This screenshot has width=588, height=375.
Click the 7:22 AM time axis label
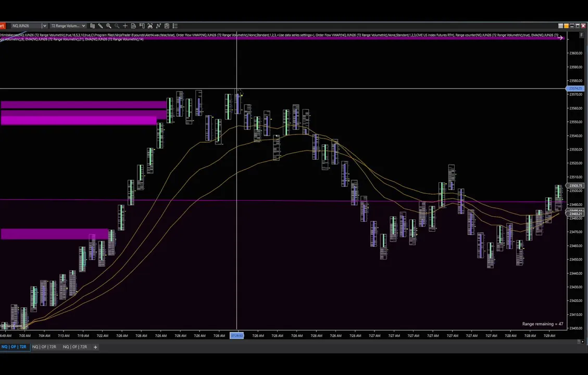tap(103, 335)
